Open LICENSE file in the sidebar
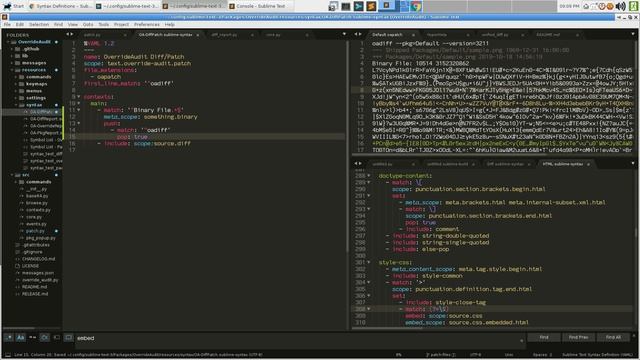The image size is (640, 360). tap(30, 266)
